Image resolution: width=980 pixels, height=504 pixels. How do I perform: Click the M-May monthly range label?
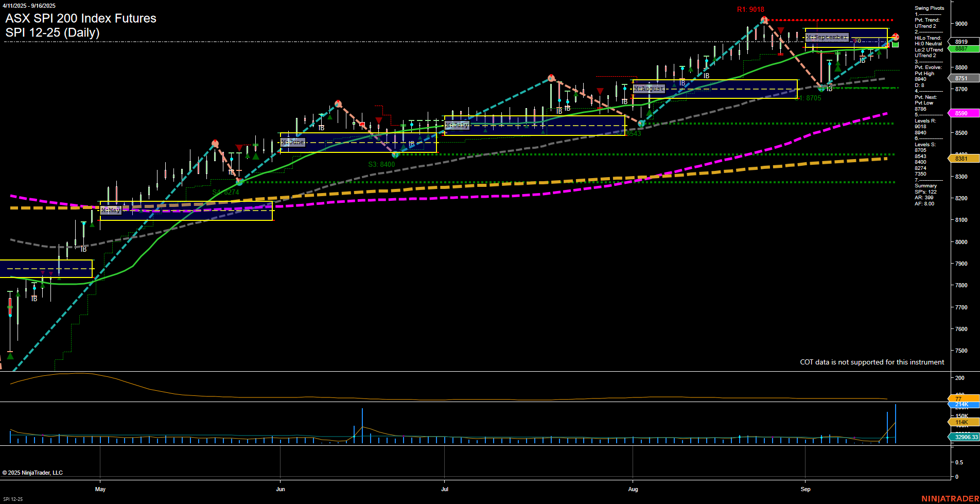[x=111, y=210]
